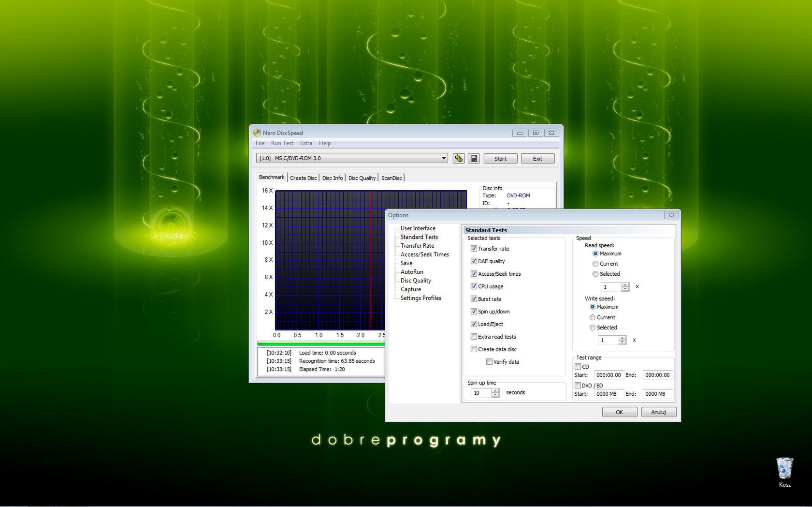Confirm options with OK button
This screenshot has width=812, height=507.
point(619,412)
